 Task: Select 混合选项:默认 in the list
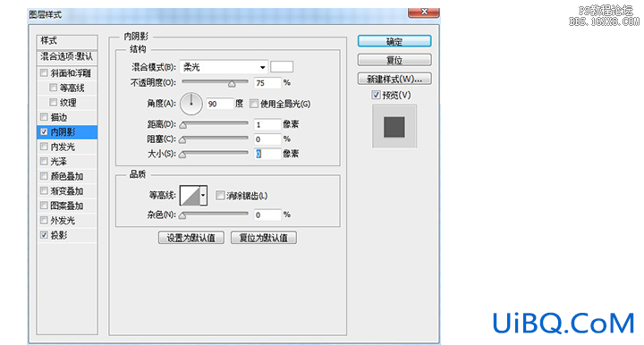click(x=67, y=56)
